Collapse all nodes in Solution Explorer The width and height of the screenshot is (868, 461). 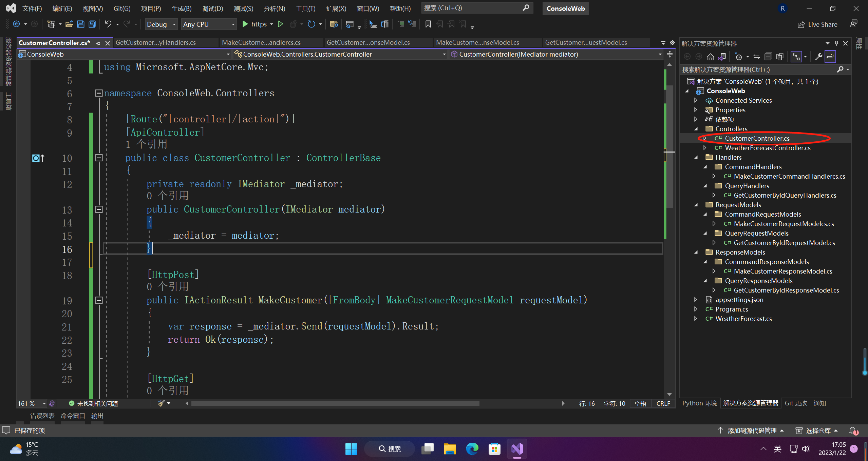click(x=768, y=57)
